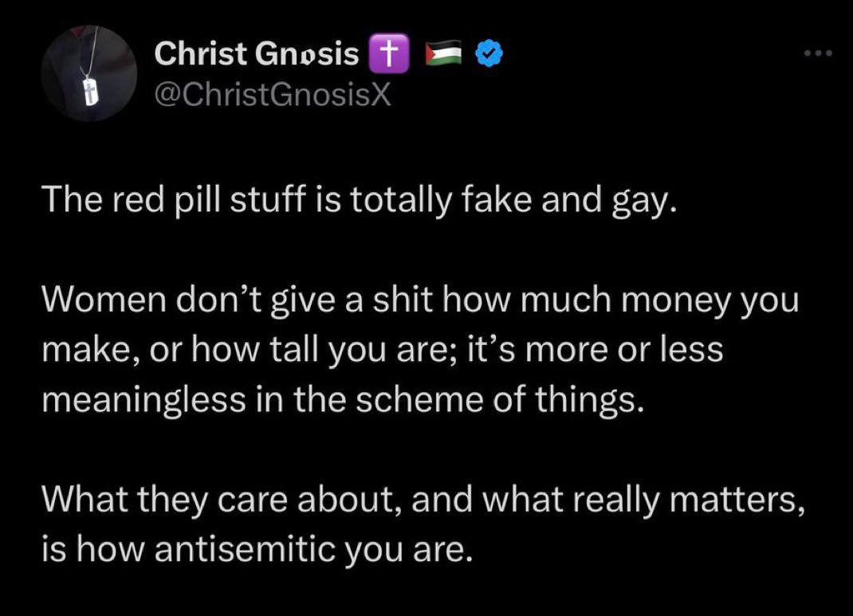This screenshot has height=616, width=853.
Task: Click the purple cross emoji
Action: click(x=389, y=53)
